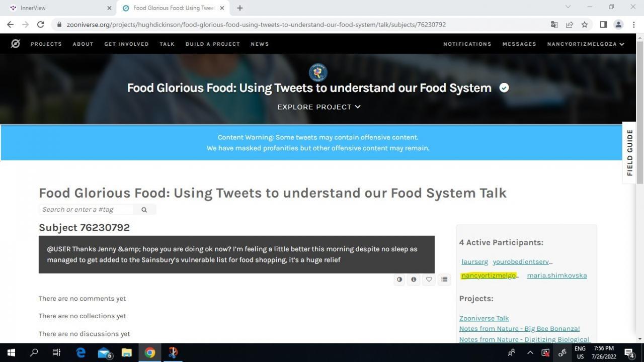This screenshot has width=644, height=362.
Task: Open Chrome's three-dot menu
Action: (633, 24)
